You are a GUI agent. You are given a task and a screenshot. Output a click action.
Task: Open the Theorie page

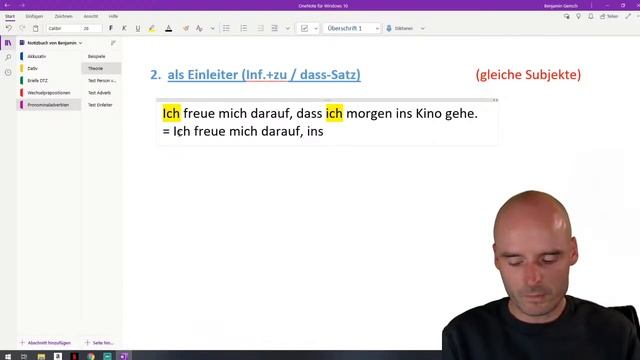pyautogui.click(x=101, y=69)
